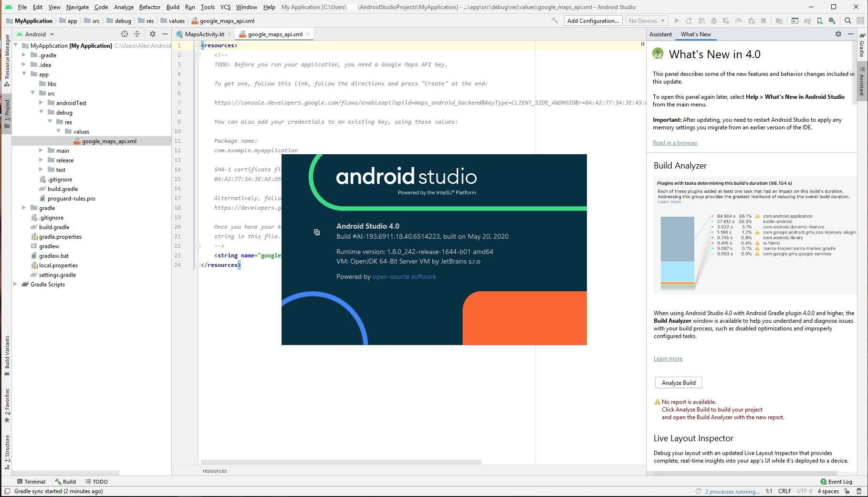Open Project panel settings gear
Viewport: 868px width, 497px height.
coord(153,34)
